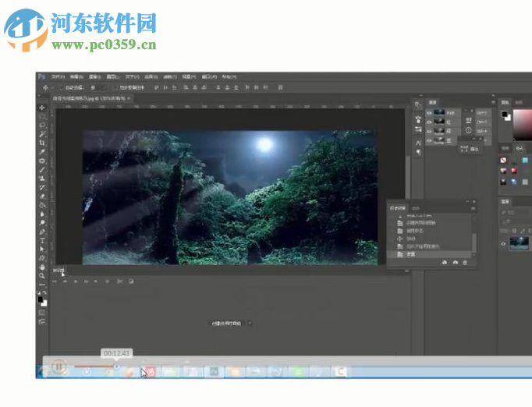Screen dimensions: 532x407
Task: Select the Lasso tool
Action: point(42,126)
